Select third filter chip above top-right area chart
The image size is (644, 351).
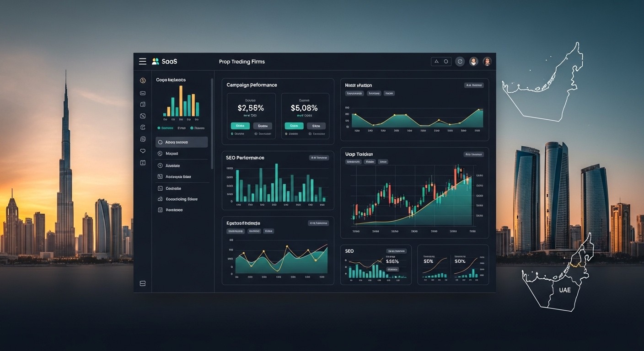pos(389,93)
